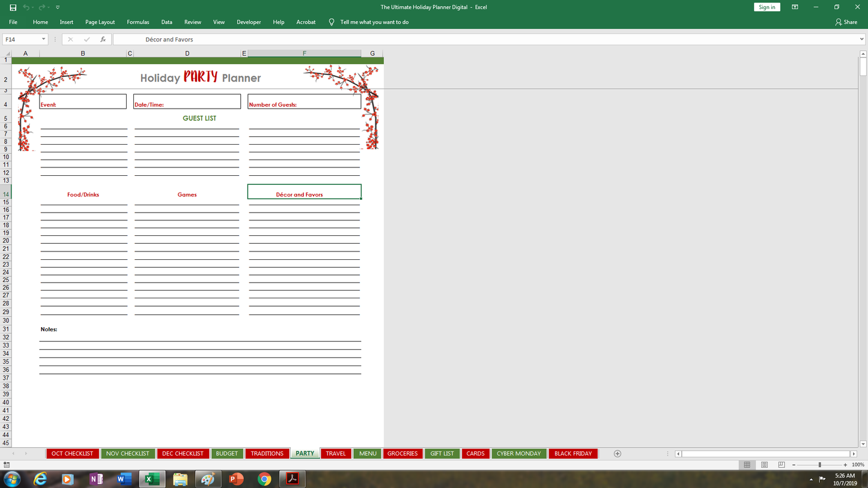The height and width of the screenshot is (488, 868).
Task: Open Ribbon Display Options icon
Action: [795, 7]
